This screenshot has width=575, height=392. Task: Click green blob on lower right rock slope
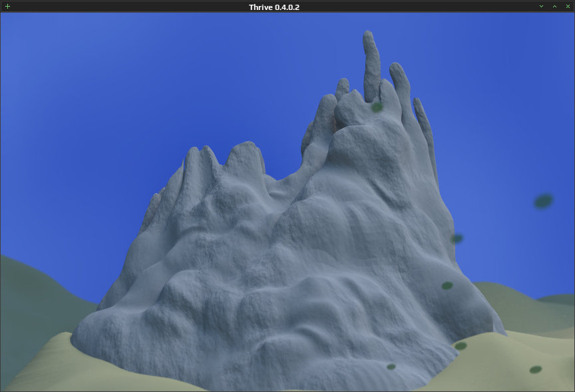(447, 286)
